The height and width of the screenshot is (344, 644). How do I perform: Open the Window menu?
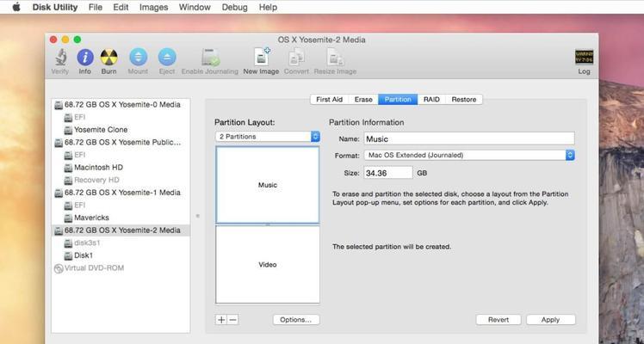coord(195,7)
